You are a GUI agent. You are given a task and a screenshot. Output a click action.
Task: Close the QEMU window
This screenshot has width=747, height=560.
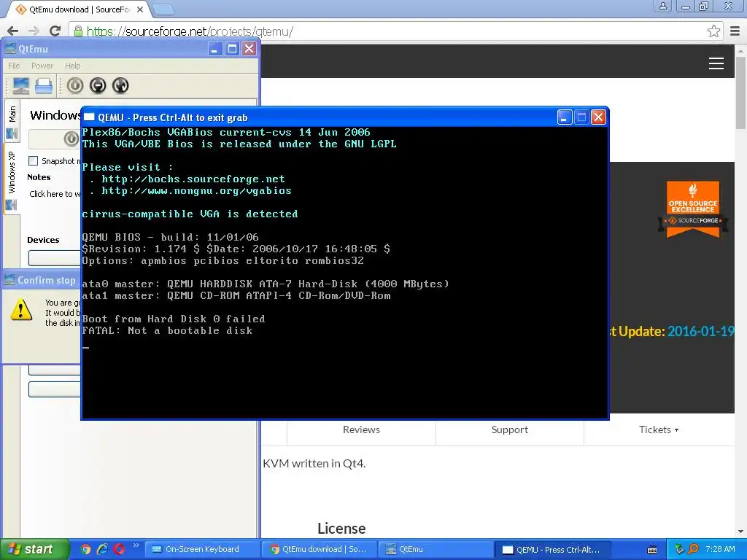coord(598,117)
